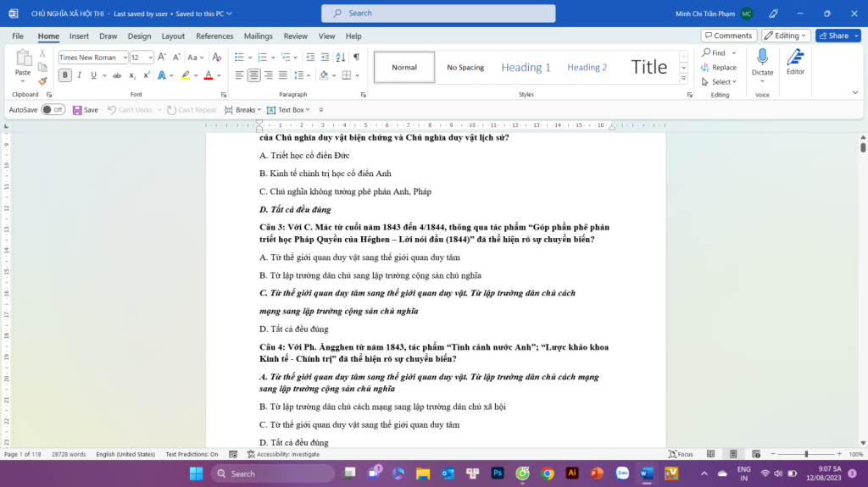Show paragraph marks with pilcrow icon

(356, 57)
